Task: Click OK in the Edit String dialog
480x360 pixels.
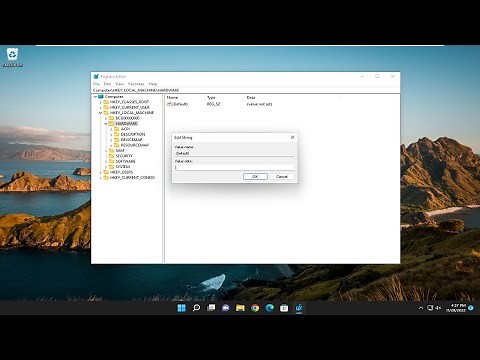Action: coord(255,176)
